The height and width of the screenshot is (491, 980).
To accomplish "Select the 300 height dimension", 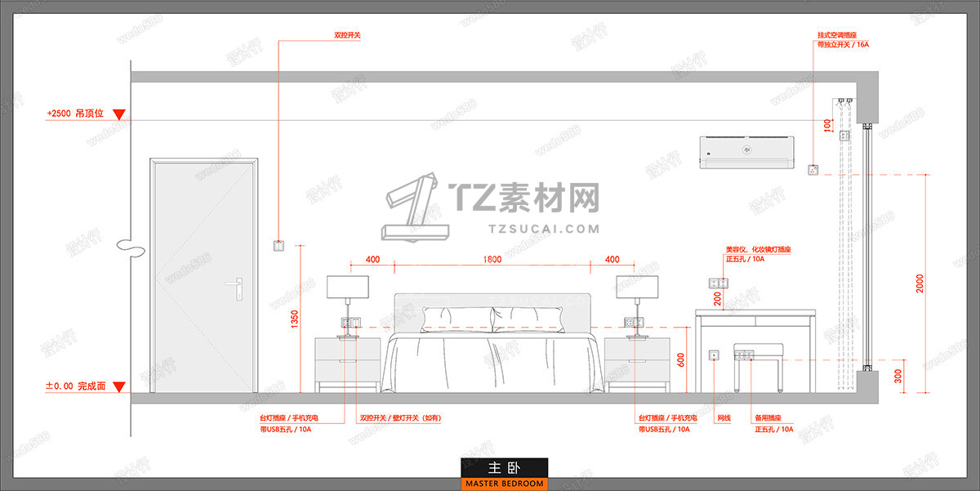I will coord(898,377).
